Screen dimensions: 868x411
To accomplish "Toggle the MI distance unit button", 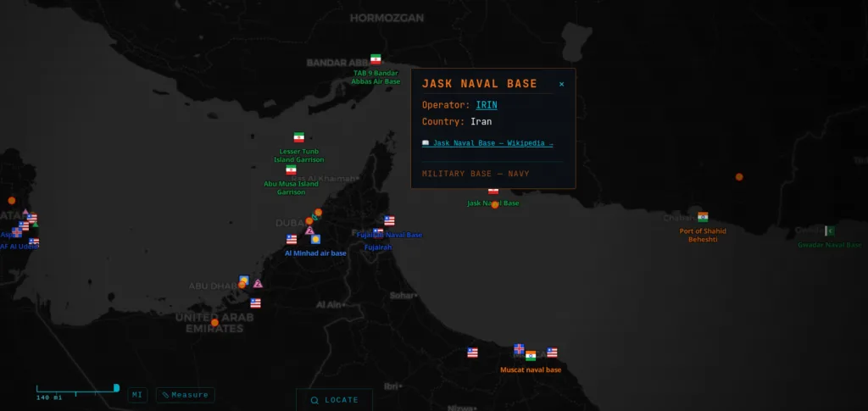I will 137,395.
